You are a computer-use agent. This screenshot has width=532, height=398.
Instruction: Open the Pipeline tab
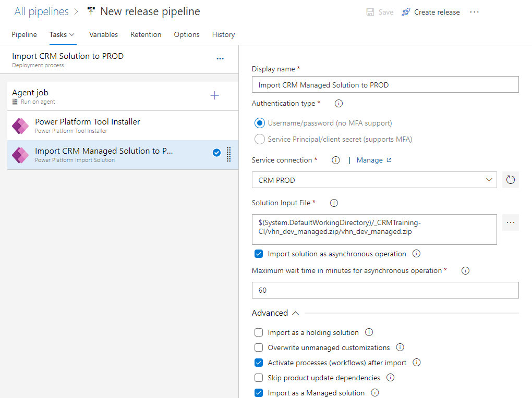(x=24, y=34)
